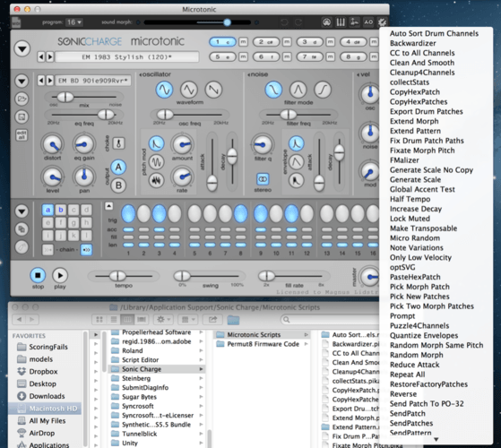
Task: Click the clear pattern eraser icon
Action: tap(22, 246)
